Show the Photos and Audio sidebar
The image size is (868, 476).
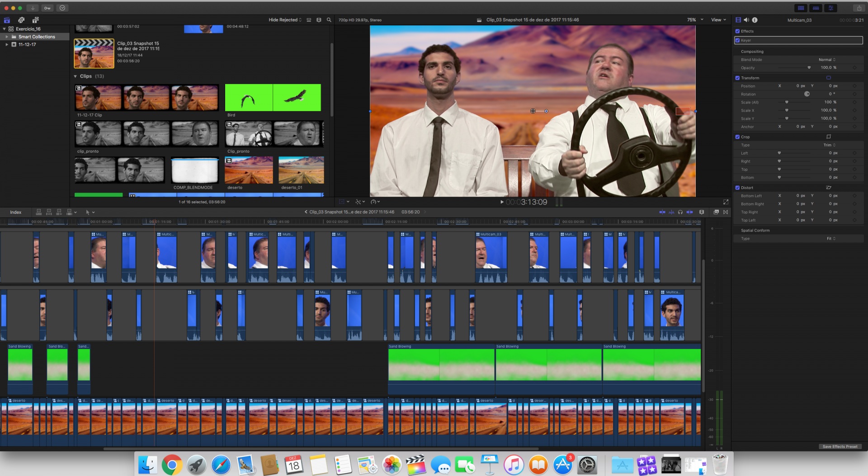[x=21, y=20]
